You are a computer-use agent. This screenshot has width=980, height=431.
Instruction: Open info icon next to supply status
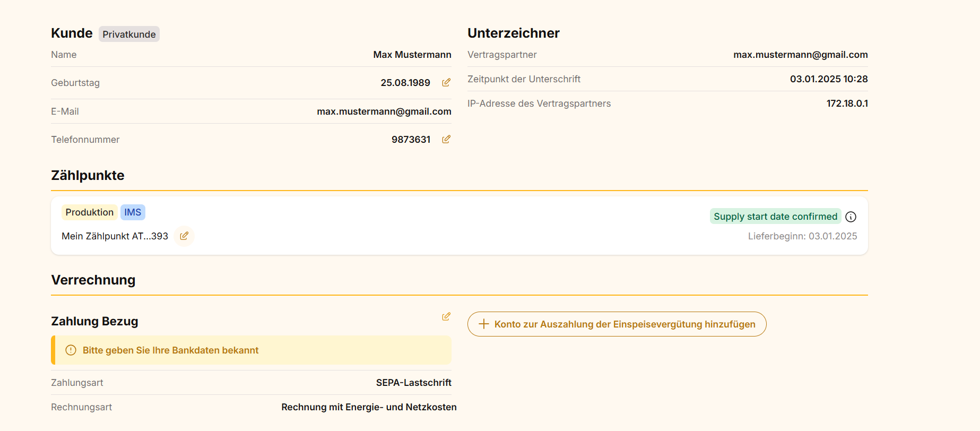(x=851, y=217)
